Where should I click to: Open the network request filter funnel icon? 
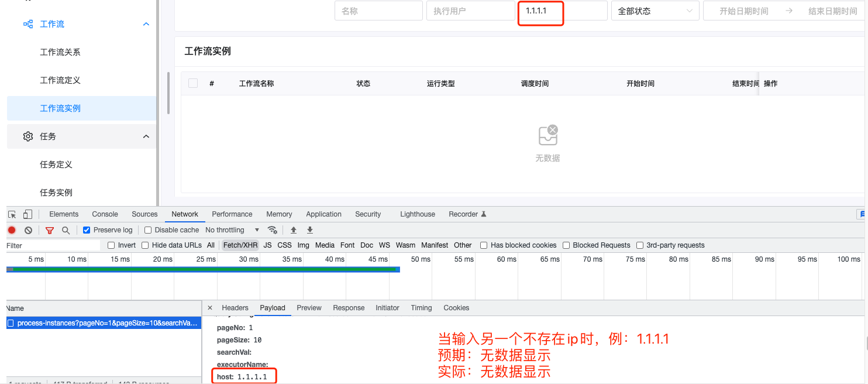pos(49,229)
